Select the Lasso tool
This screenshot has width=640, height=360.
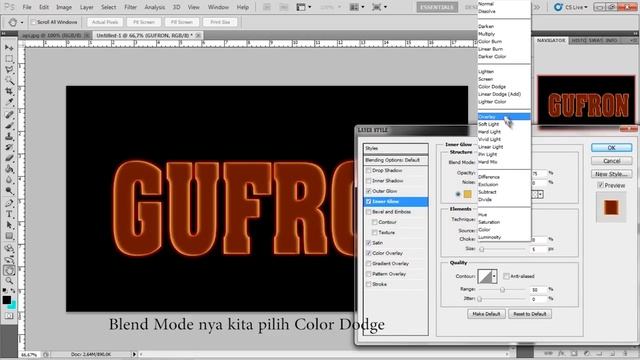click(9, 70)
